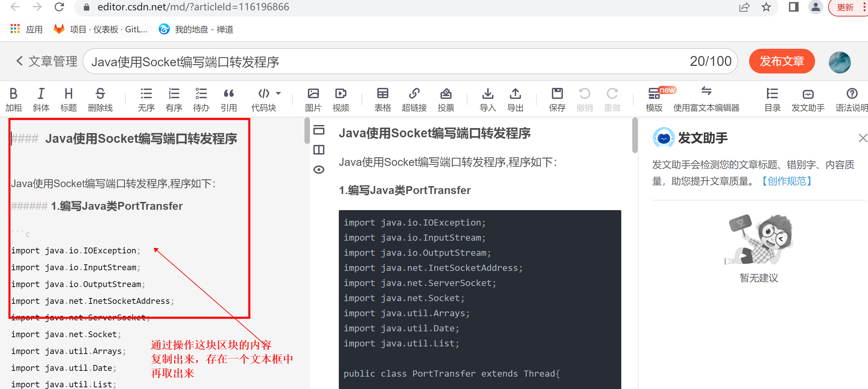
Task: Go forward in browser history
Action: (x=37, y=7)
